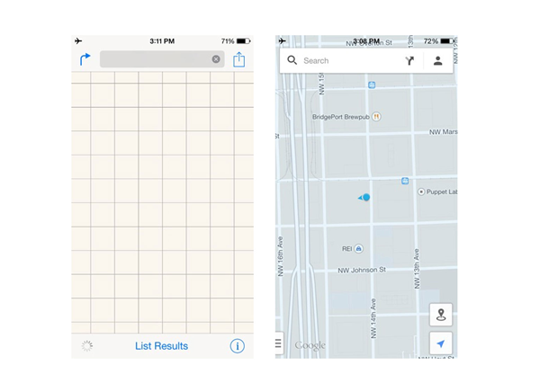Clear the Apple Maps search field

216,59
